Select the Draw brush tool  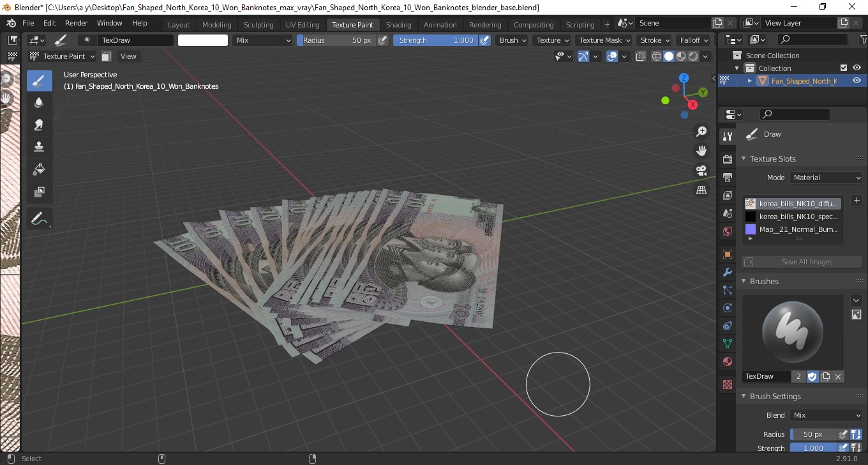point(39,80)
